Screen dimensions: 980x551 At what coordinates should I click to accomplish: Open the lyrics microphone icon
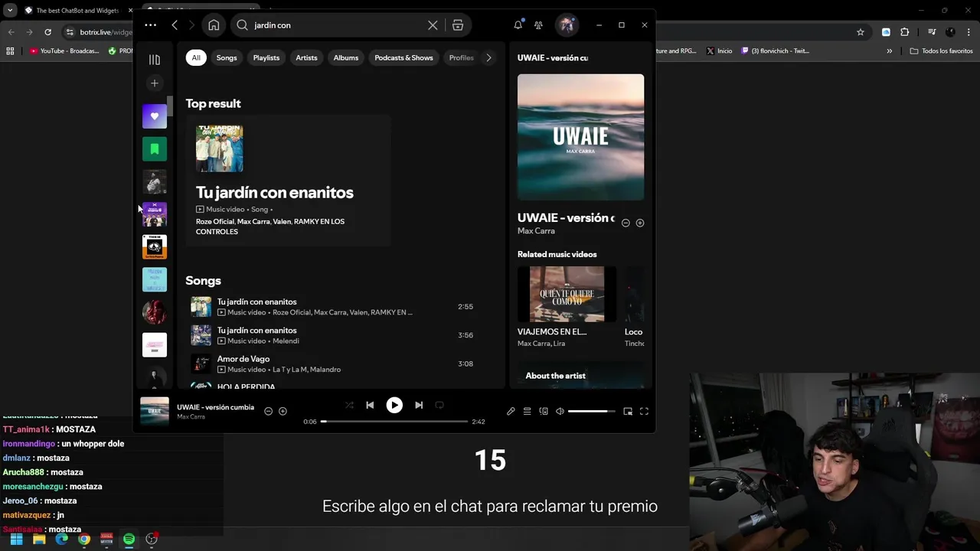[x=511, y=411]
